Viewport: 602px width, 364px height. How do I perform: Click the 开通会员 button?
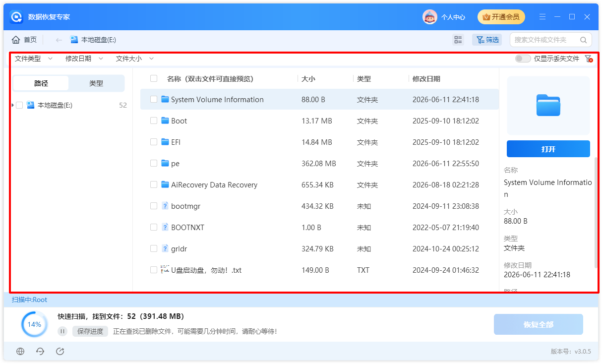pos(501,17)
